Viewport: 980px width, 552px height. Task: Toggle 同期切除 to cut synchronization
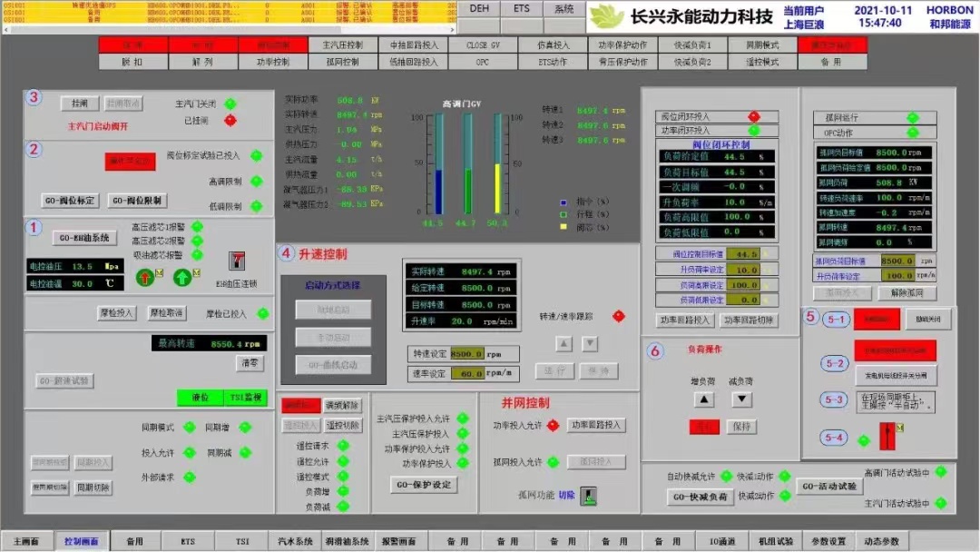(93, 488)
